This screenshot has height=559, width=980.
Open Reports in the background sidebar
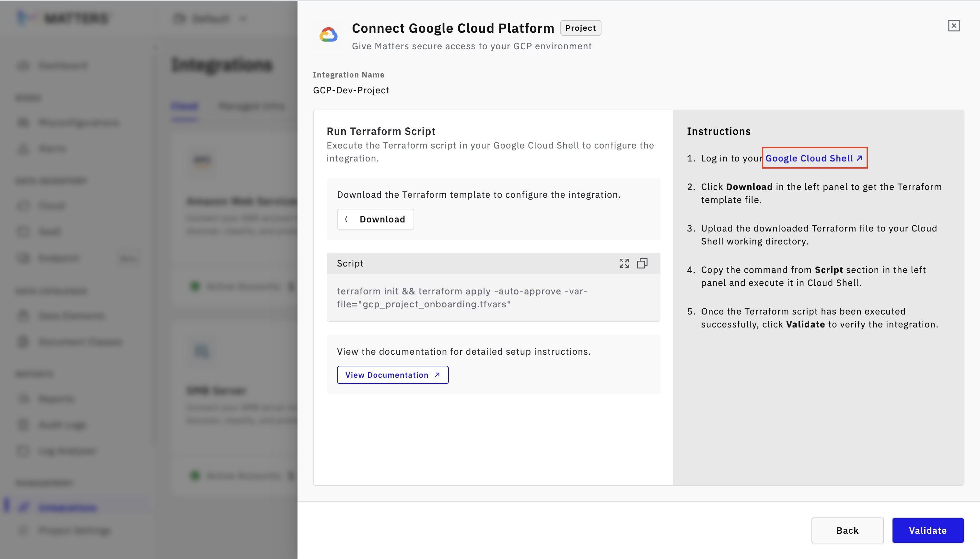click(56, 398)
